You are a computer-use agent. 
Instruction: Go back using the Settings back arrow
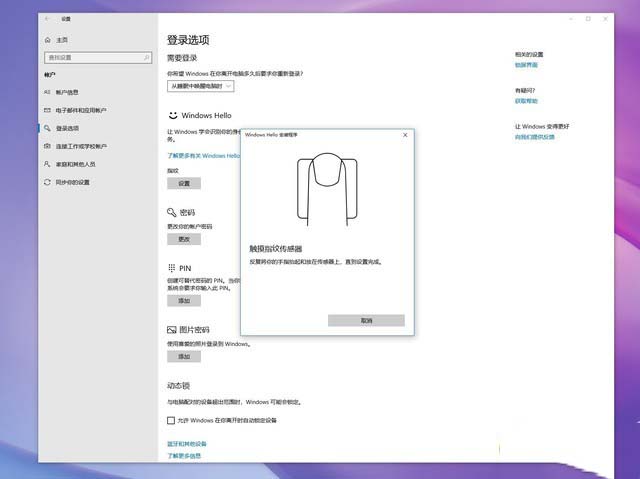click(47, 19)
